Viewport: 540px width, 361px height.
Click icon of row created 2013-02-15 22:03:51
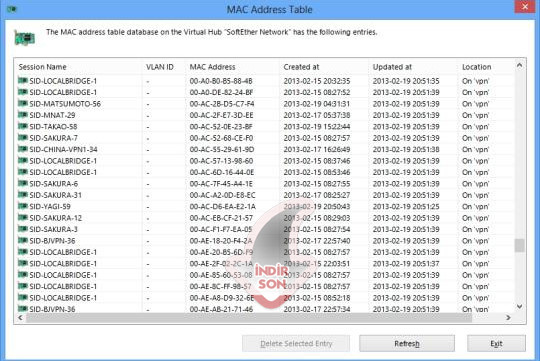(x=23, y=263)
